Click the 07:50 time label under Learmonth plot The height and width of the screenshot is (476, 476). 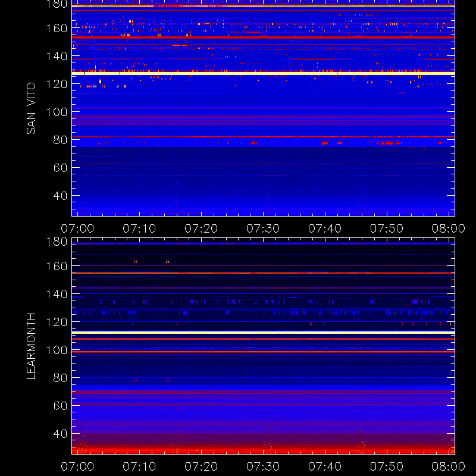387,466
